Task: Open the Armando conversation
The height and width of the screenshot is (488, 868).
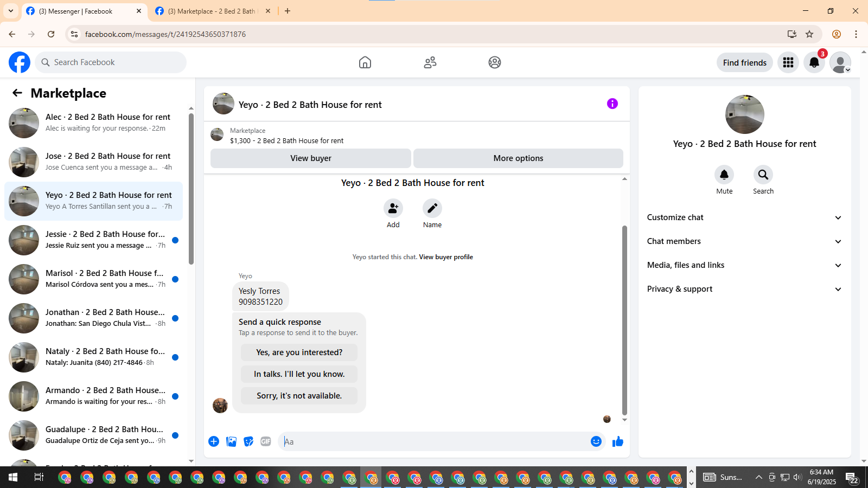Action: click(94, 396)
